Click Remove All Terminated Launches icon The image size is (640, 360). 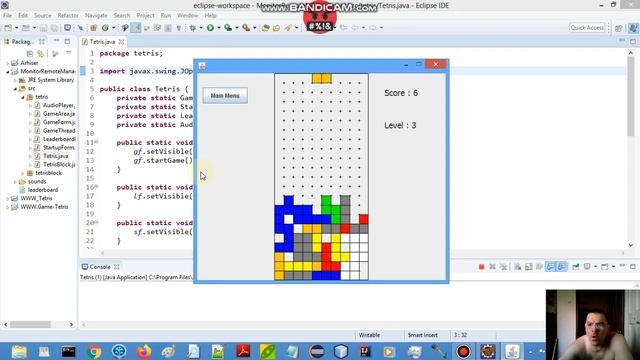click(504, 267)
